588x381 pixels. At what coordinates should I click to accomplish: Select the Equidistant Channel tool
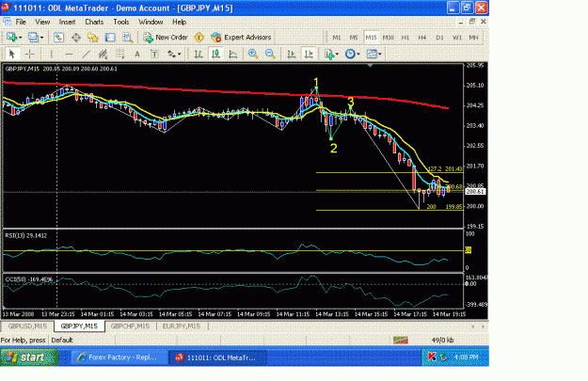[x=103, y=54]
